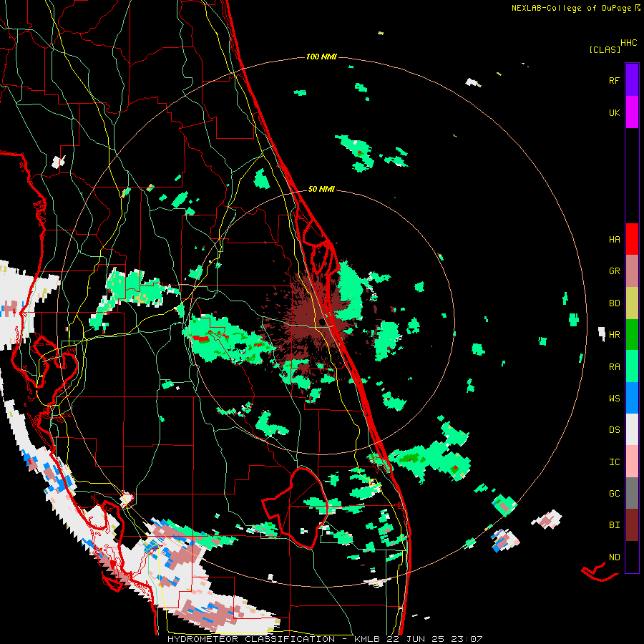644x644 pixels.
Task: Select the DS white legend swatch
Action: tap(632, 429)
